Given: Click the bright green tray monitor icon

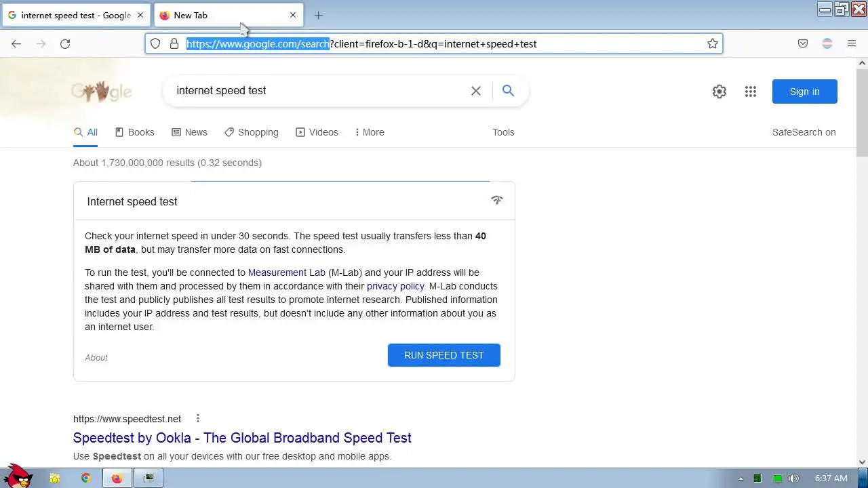Looking at the screenshot, I should pyautogui.click(x=777, y=479).
